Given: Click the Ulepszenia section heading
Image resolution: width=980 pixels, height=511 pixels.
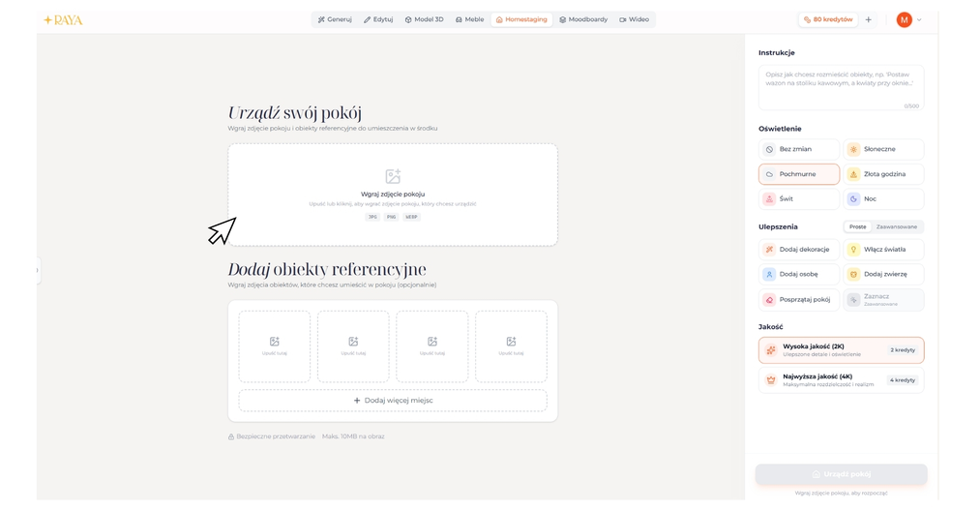Looking at the screenshot, I should 778,227.
